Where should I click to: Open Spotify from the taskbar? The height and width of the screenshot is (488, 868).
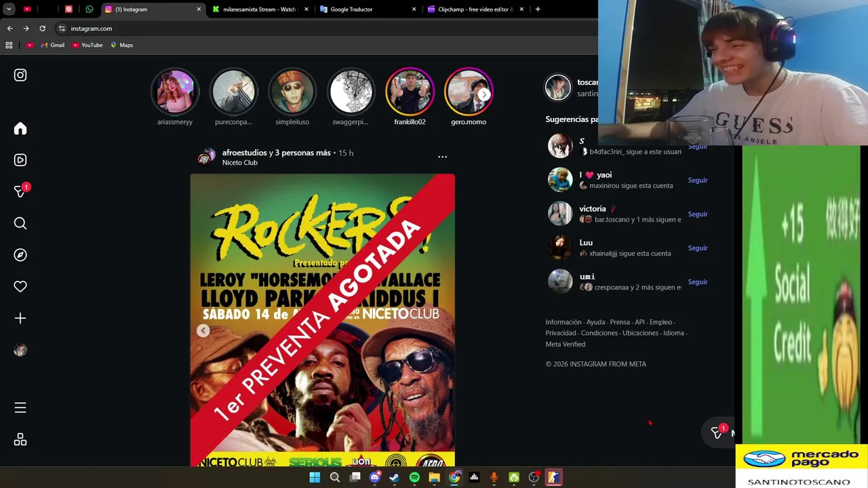click(x=414, y=477)
